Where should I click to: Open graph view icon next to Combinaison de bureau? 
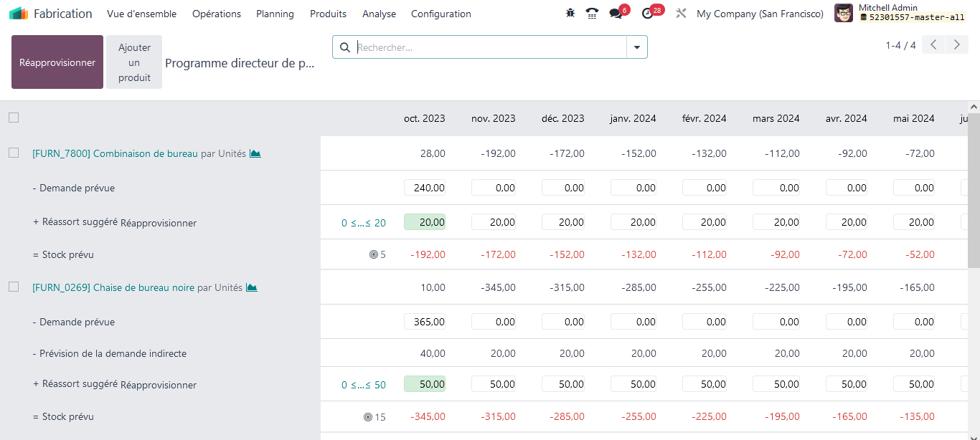click(255, 153)
